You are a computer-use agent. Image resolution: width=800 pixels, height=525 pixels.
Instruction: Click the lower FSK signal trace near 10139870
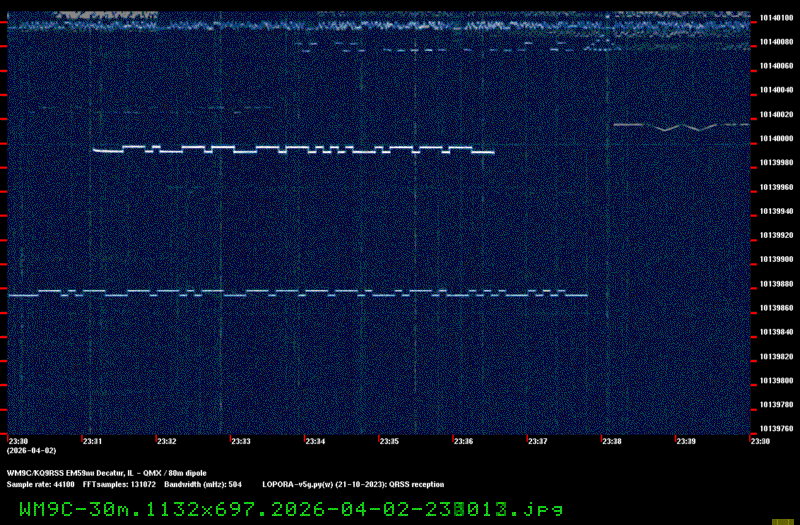coord(300,293)
